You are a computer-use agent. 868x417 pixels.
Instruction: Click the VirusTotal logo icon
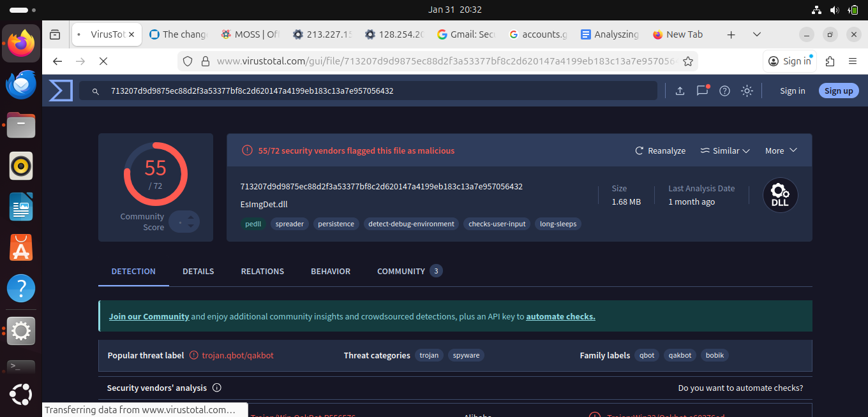tap(61, 91)
